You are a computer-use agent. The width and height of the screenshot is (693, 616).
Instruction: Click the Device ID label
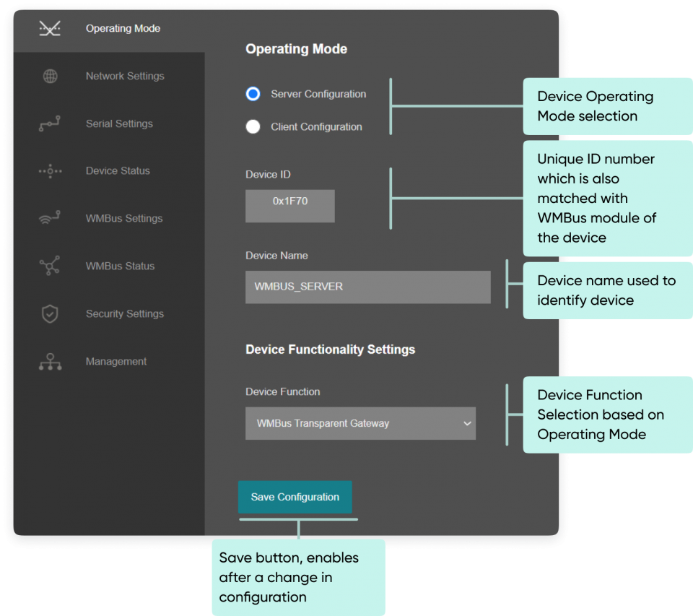pos(268,175)
